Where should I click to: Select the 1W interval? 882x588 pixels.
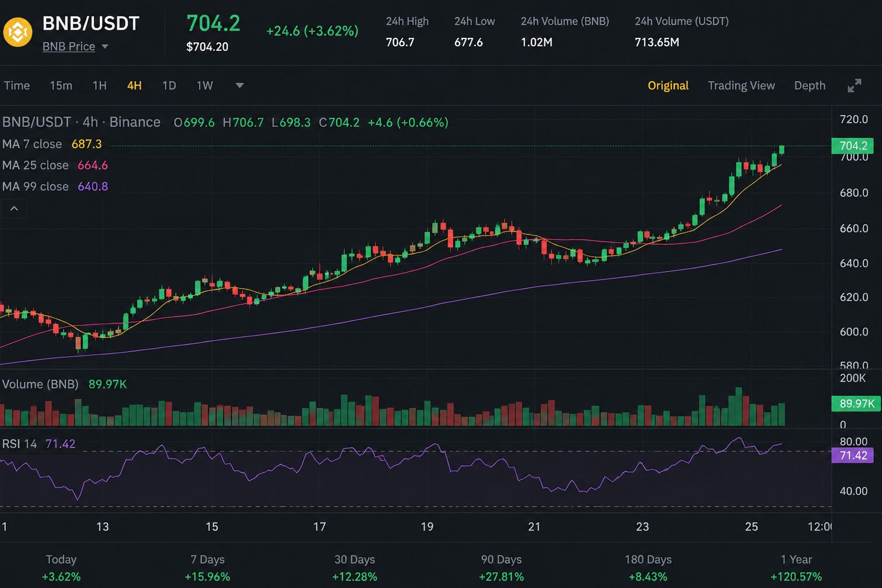(x=204, y=86)
